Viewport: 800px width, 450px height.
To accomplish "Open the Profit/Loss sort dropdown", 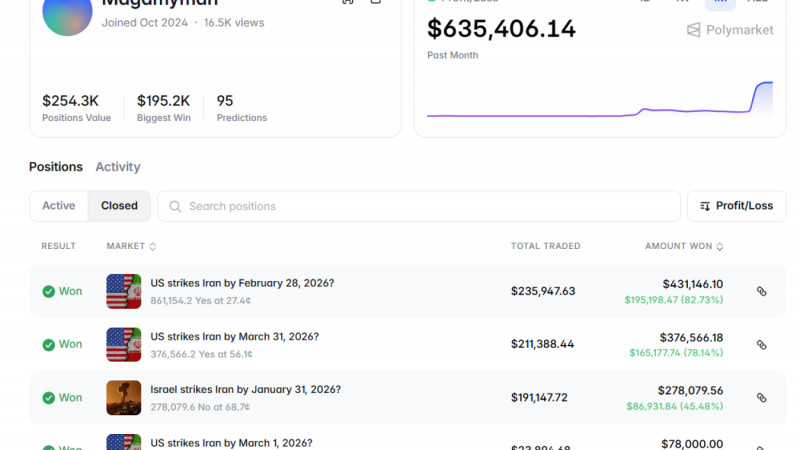I will click(736, 206).
